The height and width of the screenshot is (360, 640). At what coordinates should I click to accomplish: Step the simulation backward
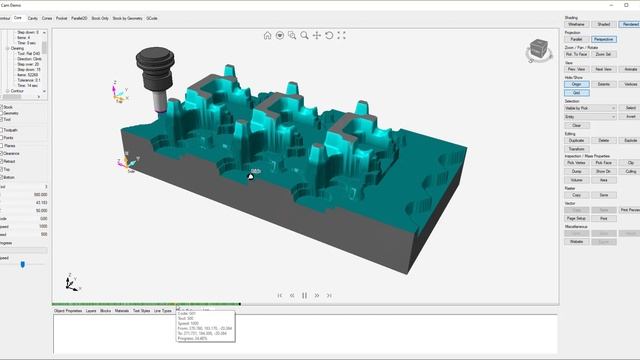pos(292,295)
